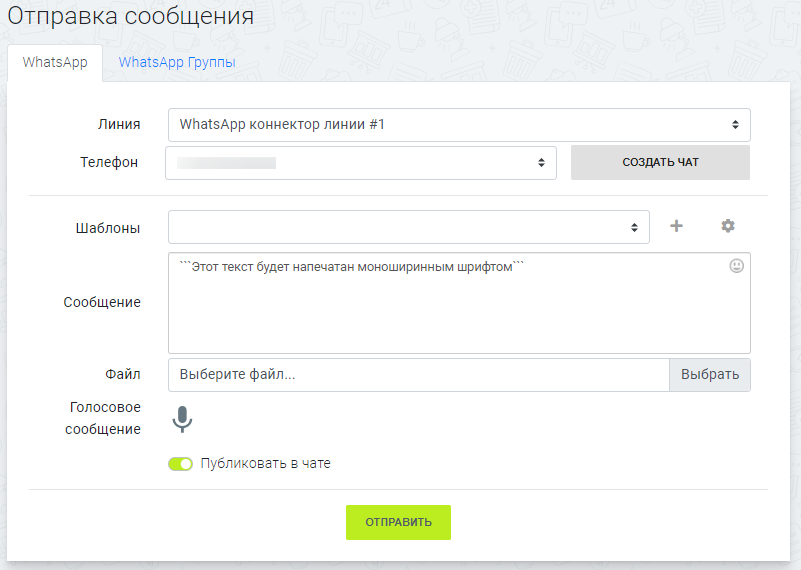Click the Шаблоны field label

(110, 228)
